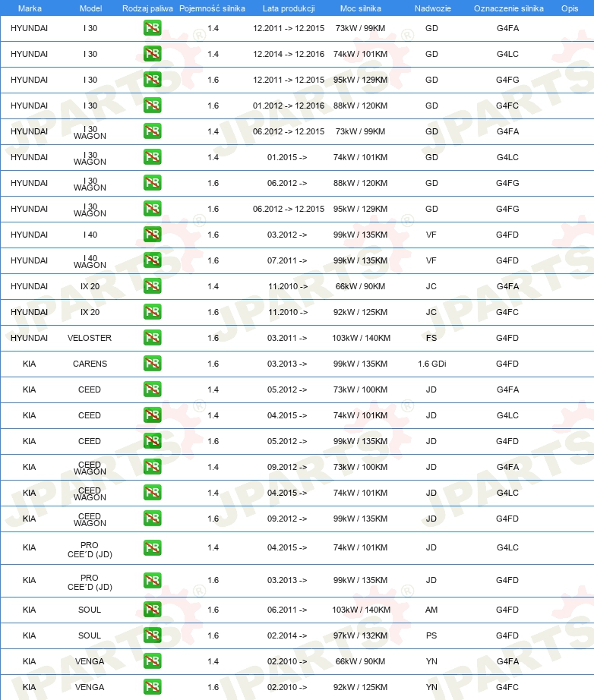
Task: Click the PS body code cell
Action: pyautogui.click(x=431, y=635)
